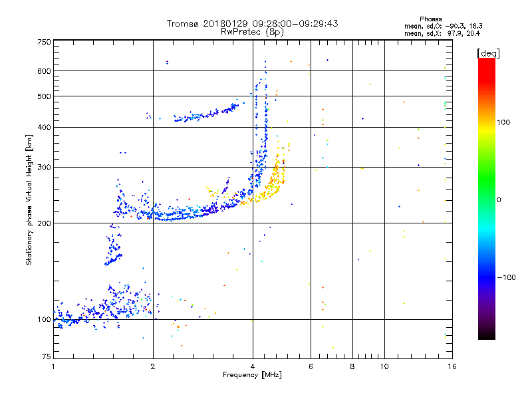Viewport: 532px width, 399px height.
Task: Click x-axis tick label '8'
Action: click(352, 366)
